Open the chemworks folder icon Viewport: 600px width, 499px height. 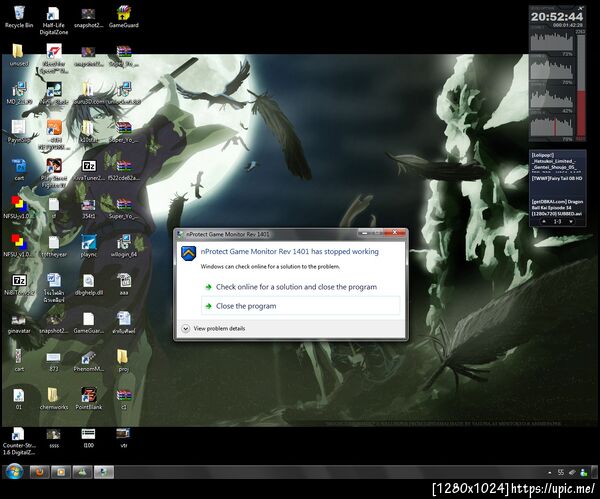(54, 399)
